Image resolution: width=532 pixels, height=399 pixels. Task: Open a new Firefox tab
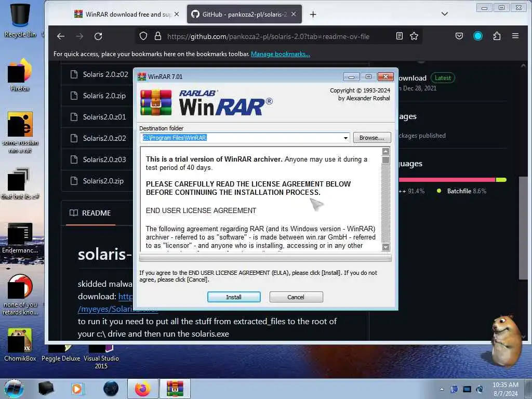(x=313, y=14)
